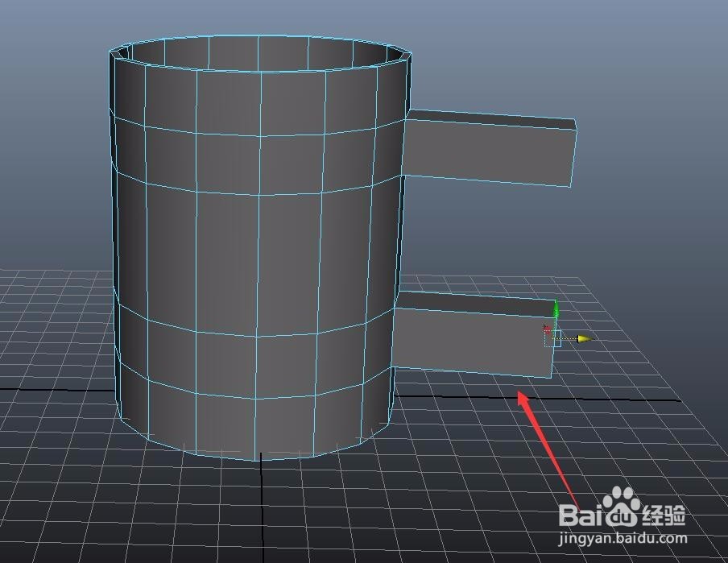Image resolution: width=728 pixels, height=563 pixels.
Task: Select the upper rectangular handle box
Action: pyautogui.click(x=490, y=148)
